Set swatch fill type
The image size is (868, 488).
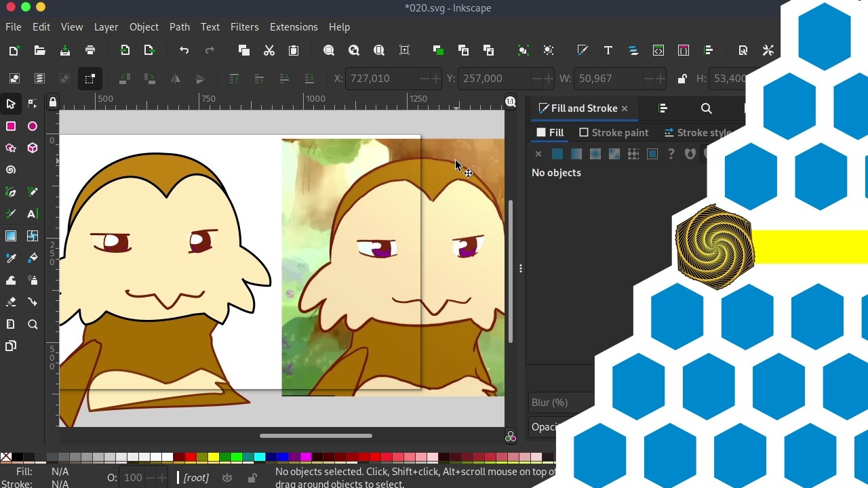pyautogui.click(x=652, y=154)
